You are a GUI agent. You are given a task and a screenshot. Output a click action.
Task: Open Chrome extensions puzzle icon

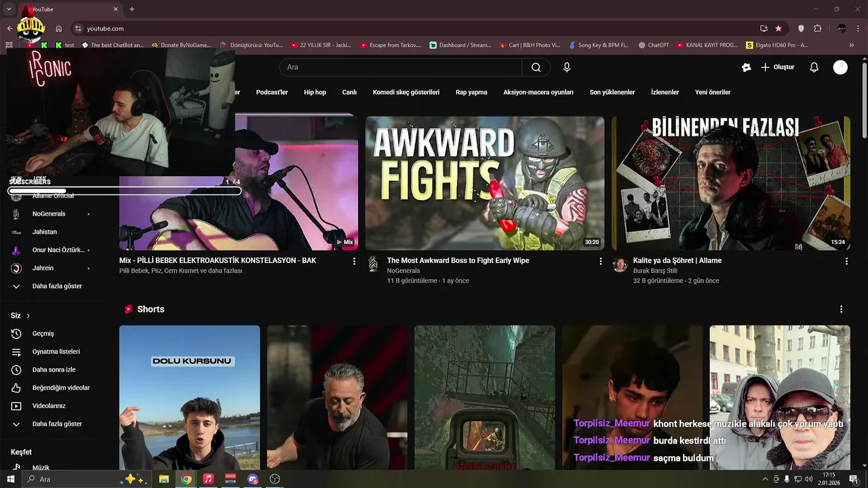[817, 28]
